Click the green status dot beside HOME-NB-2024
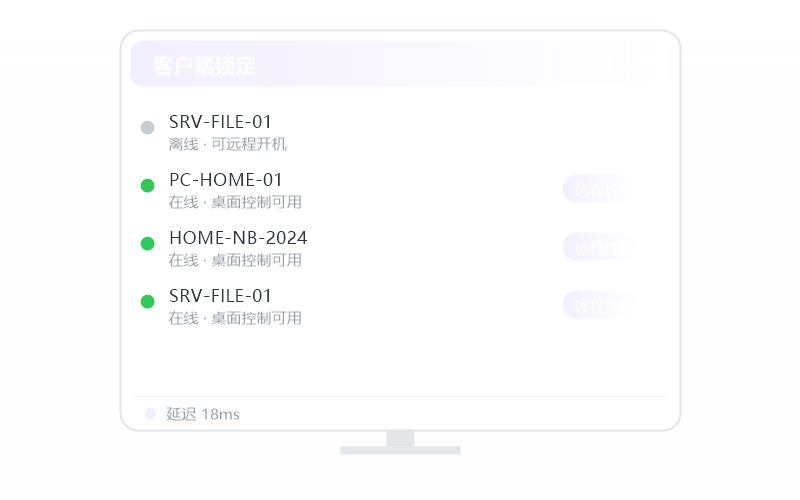This screenshot has height=500, width=800. coord(147,243)
